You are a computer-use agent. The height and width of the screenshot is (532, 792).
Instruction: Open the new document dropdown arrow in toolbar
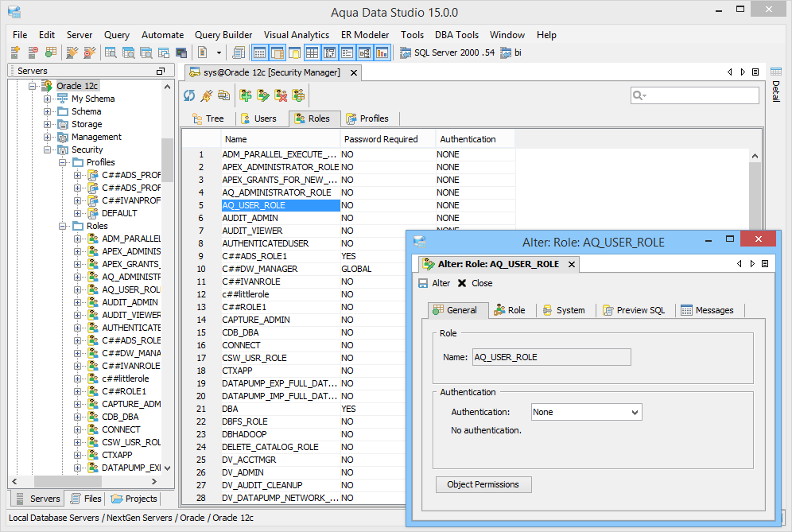point(219,52)
